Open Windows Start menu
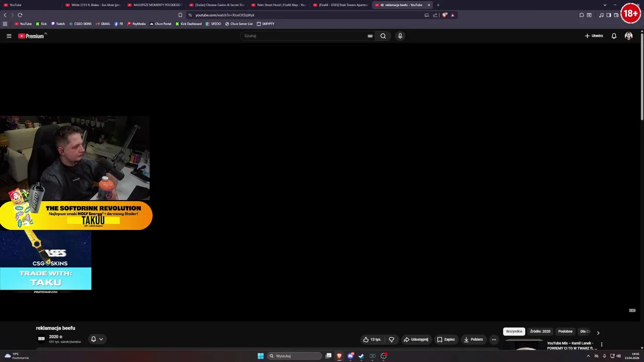The height and width of the screenshot is (362, 644). [x=261, y=356]
